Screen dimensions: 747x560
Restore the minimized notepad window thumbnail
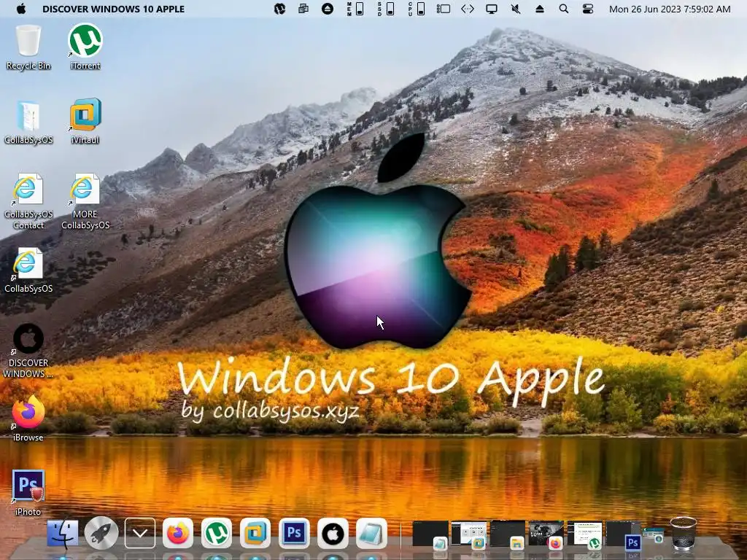click(430, 534)
